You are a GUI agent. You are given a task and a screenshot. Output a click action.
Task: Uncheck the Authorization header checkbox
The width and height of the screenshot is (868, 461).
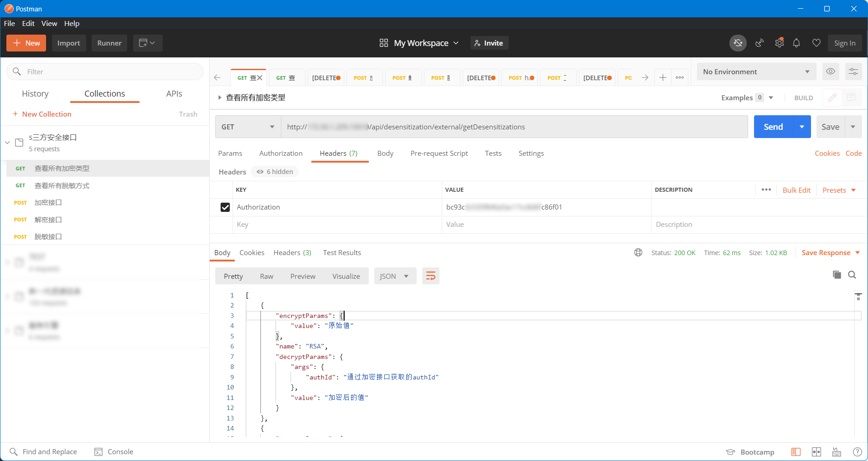pos(225,207)
